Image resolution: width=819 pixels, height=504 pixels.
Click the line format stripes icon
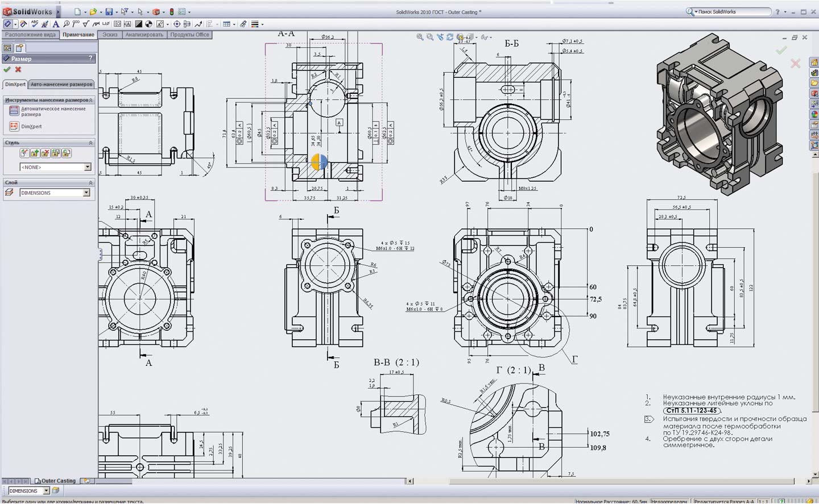(255, 24)
